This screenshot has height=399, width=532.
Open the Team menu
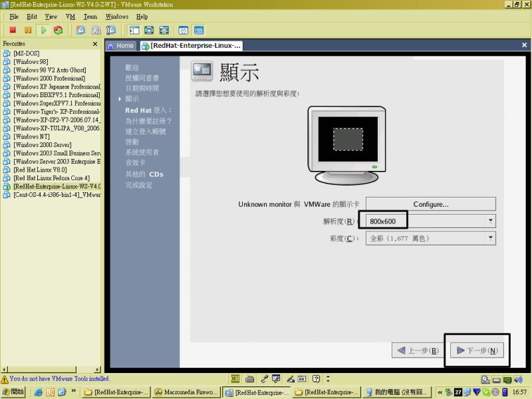tap(90, 17)
